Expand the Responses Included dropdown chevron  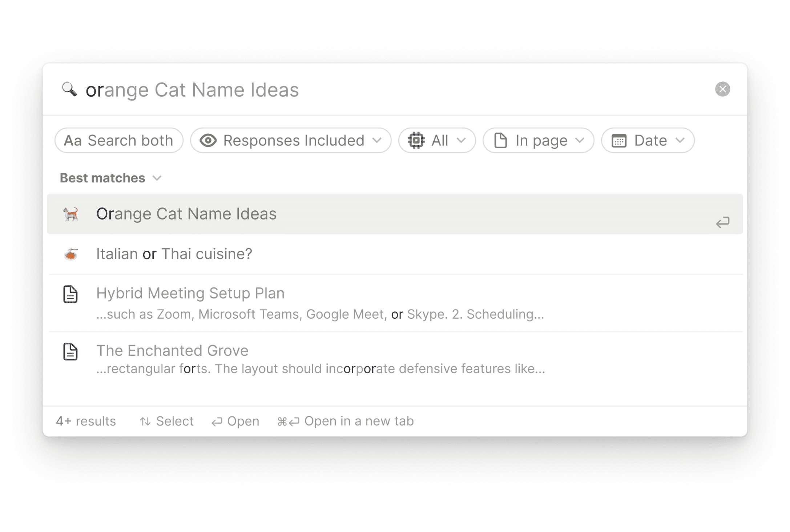[377, 141]
